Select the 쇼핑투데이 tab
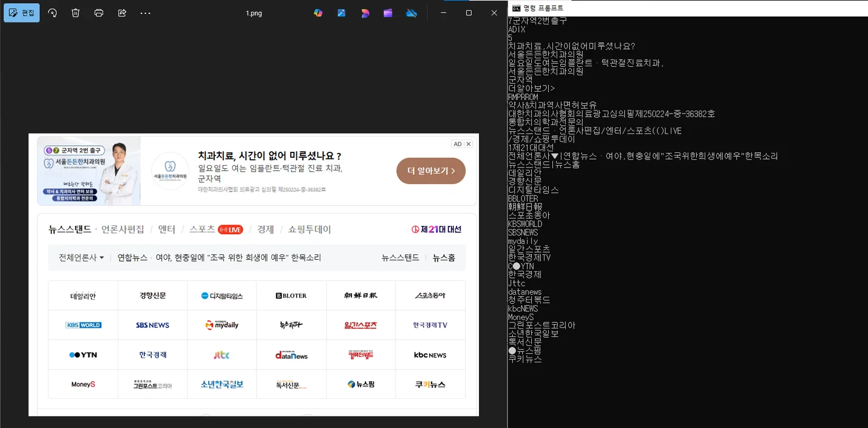The image size is (868, 428). point(310,229)
